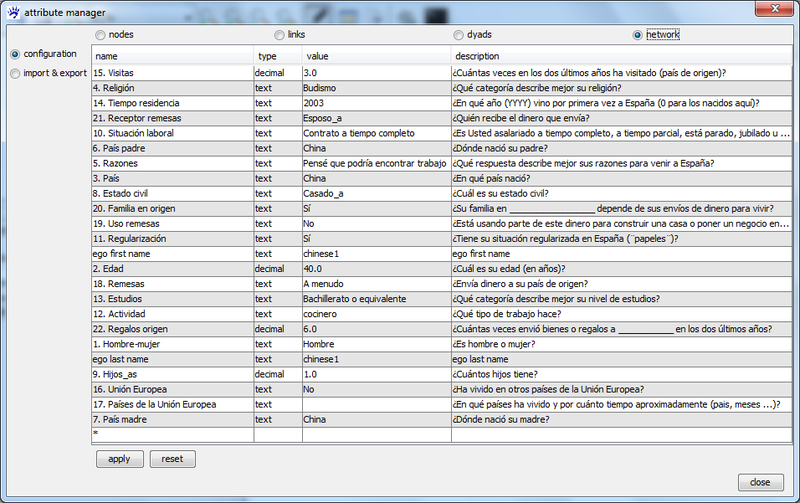
Task: Select '20. Familia en origen' name cell
Action: point(172,208)
